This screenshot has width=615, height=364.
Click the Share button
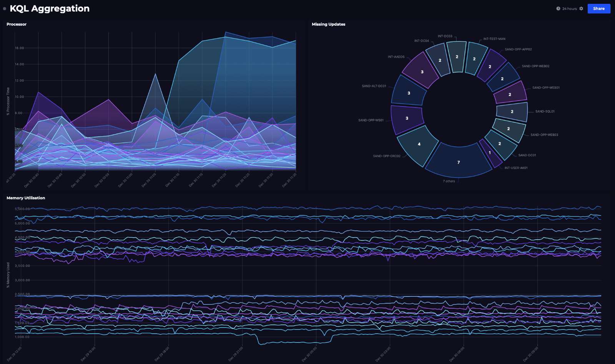pos(598,8)
